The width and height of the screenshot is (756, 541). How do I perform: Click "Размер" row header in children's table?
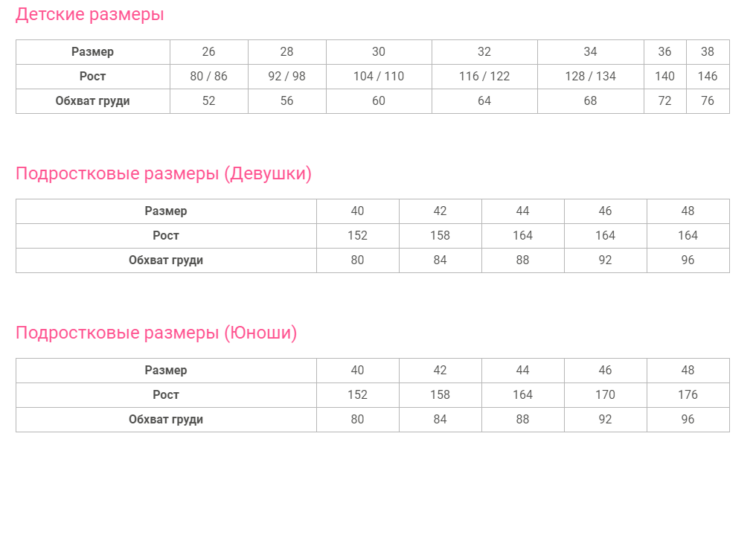click(x=92, y=52)
